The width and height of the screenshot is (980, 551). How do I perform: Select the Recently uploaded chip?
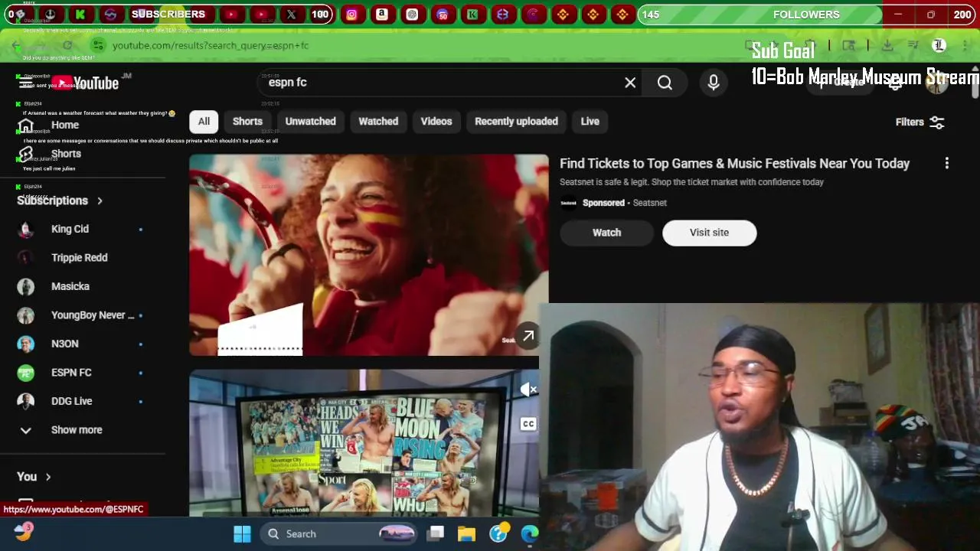(x=516, y=121)
